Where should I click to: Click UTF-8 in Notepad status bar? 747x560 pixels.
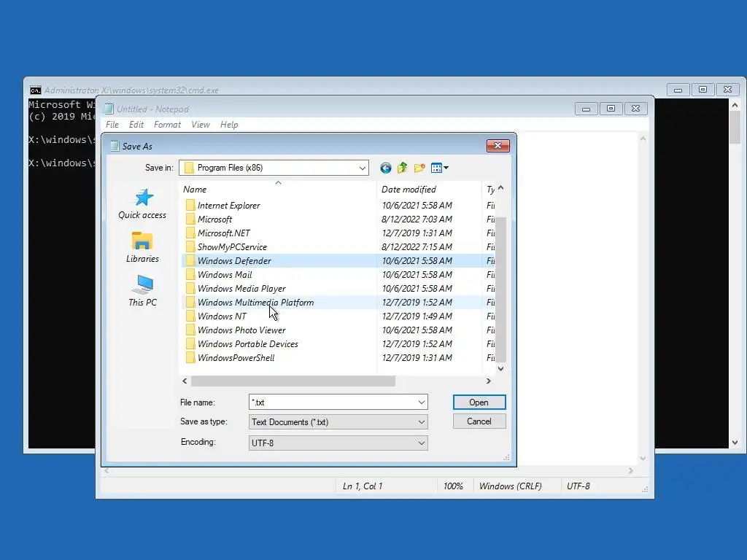578,486
